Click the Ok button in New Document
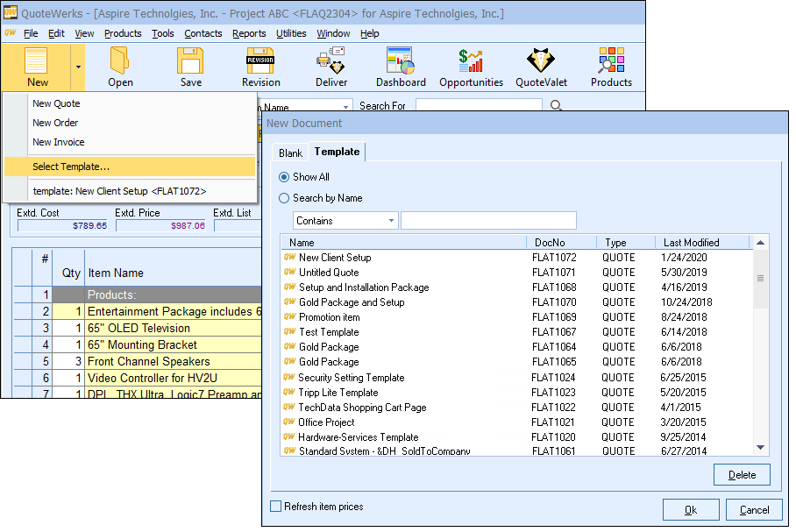 (x=691, y=510)
